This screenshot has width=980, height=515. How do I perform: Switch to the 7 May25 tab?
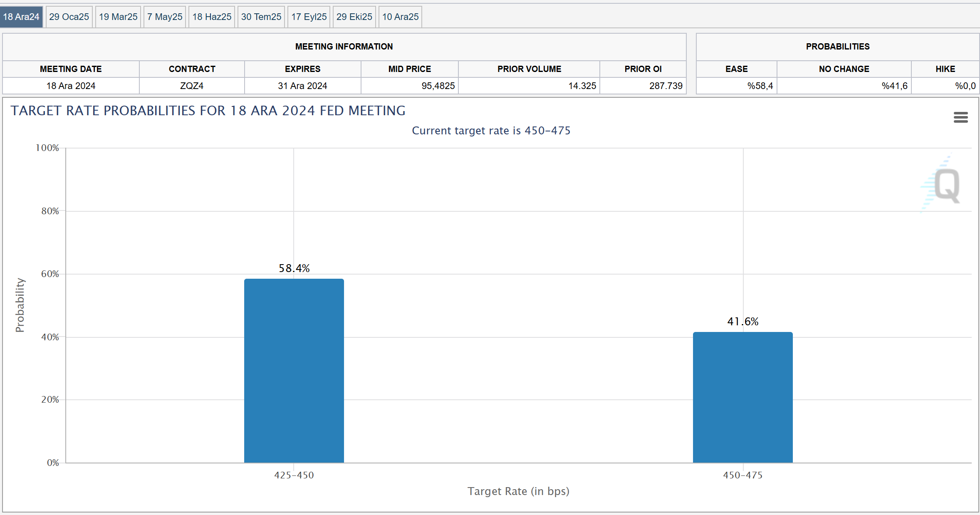165,17
